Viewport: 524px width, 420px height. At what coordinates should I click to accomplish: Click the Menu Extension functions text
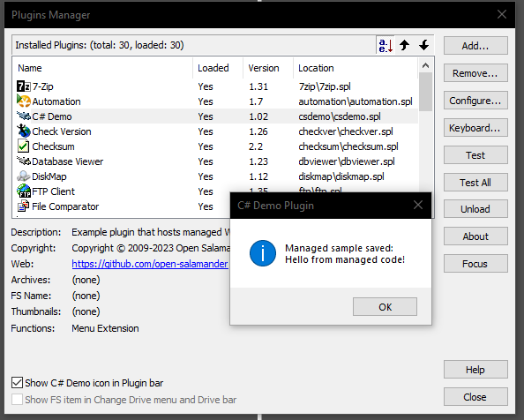tap(105, 328)
